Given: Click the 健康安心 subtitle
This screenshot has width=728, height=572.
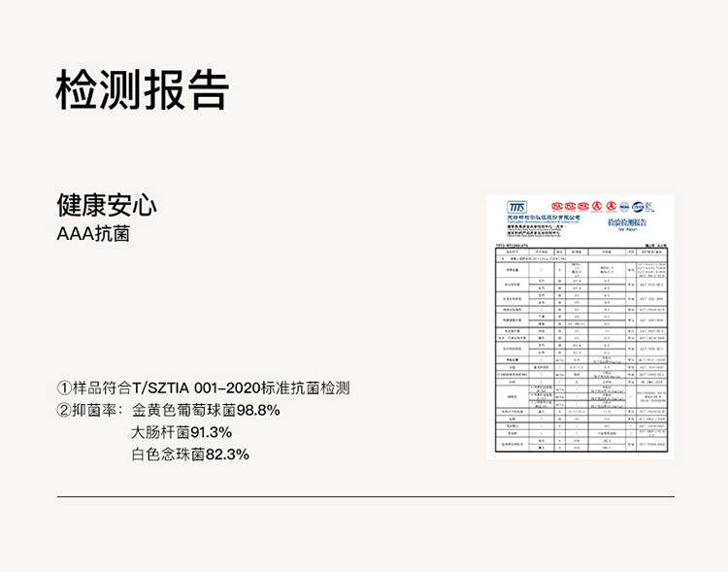Looking at the screenshot, I should click(x=107, y=206).
